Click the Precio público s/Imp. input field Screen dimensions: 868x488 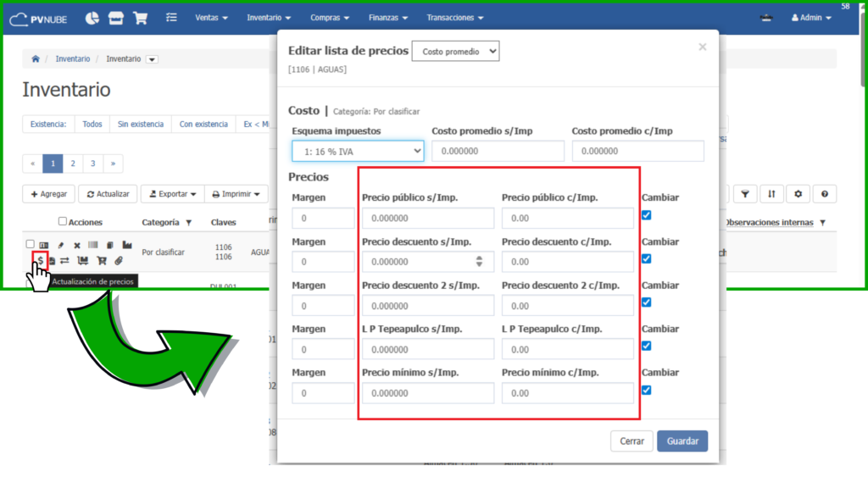[x=427, y=219]
